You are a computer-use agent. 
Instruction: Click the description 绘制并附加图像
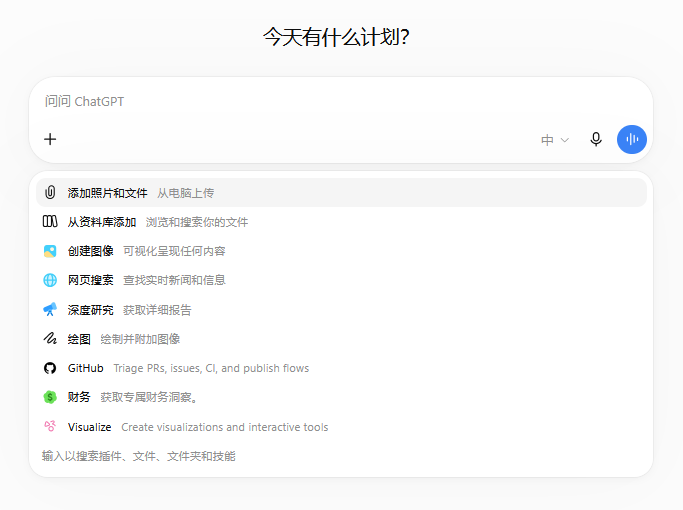[140, 339]
